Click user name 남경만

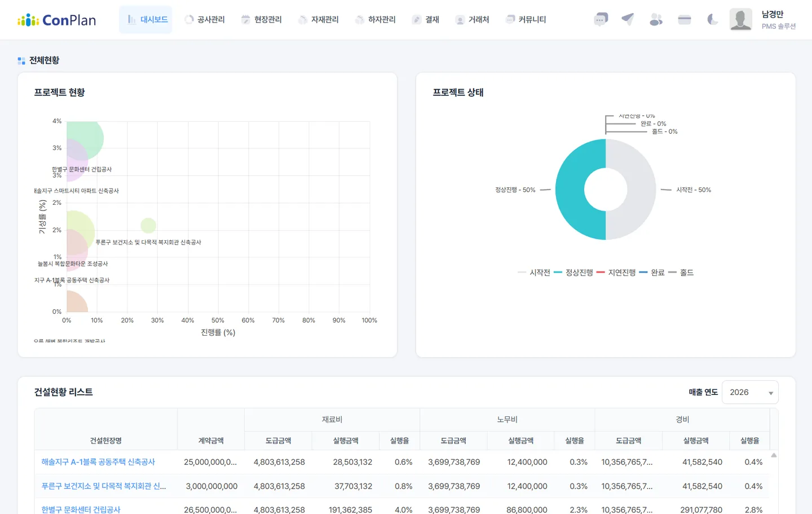[x=773, y=15]
